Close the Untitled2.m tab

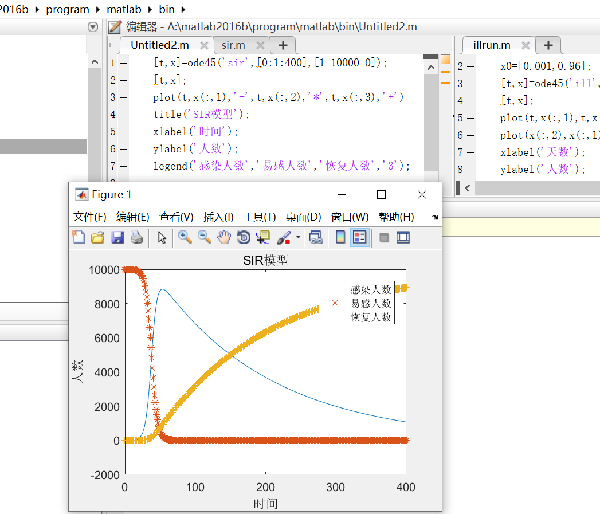coord(204,46)
